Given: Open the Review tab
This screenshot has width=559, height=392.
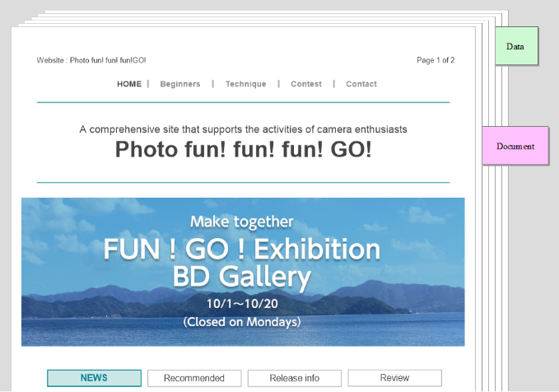Looking at the screenshot, I should point(394,378).
